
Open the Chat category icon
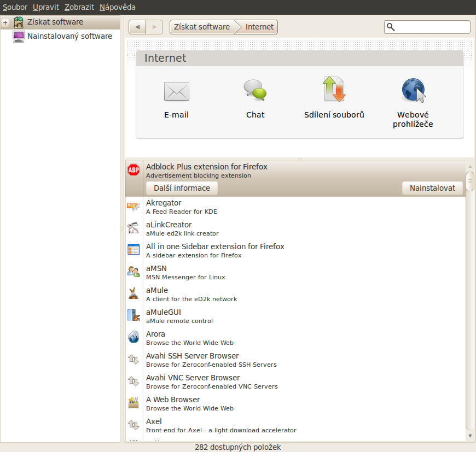click(x=255, y=90)
